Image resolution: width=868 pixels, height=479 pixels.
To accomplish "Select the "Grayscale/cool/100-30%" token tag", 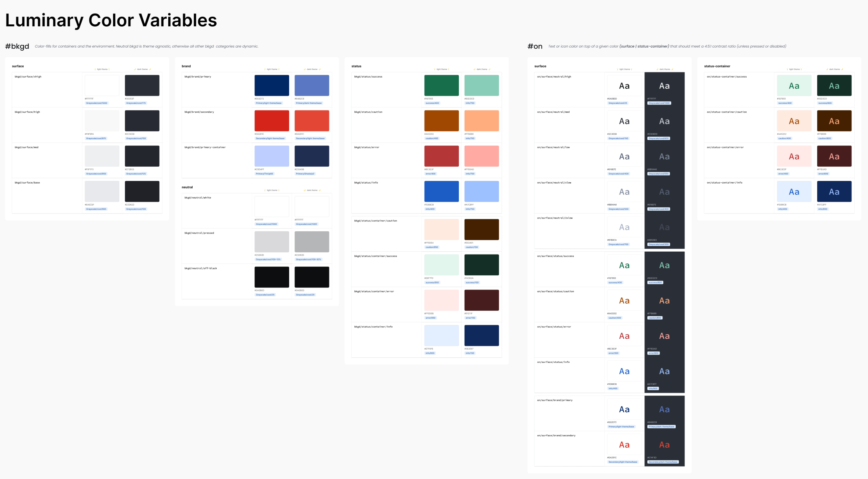I will coord(309,260).
